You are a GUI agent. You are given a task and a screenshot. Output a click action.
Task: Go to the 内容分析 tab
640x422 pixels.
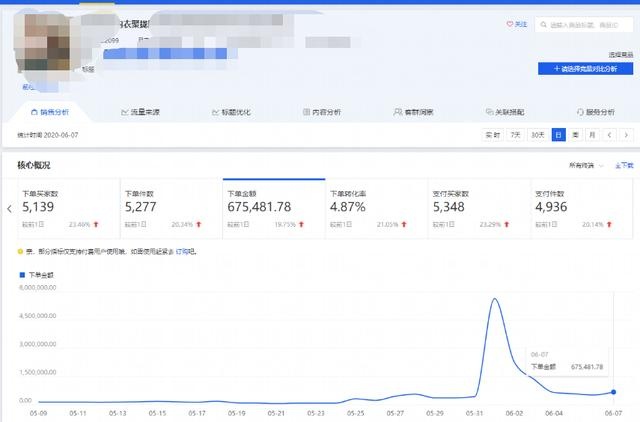point(322,112)
